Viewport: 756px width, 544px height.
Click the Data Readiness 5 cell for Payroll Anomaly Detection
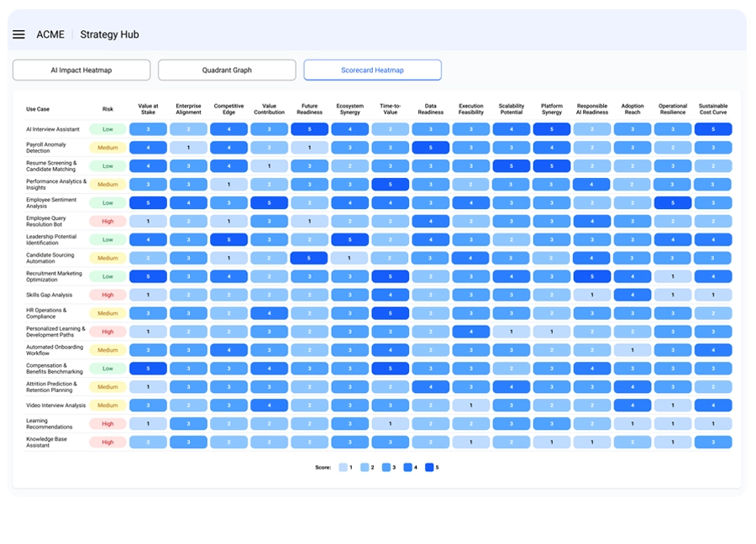click(430, 148)
